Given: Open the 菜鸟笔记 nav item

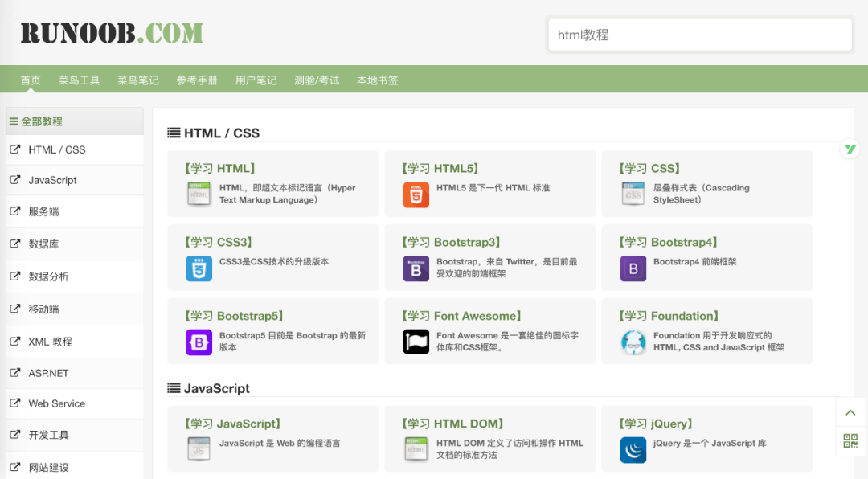Looking at the screenshot, I should [138, 80].
